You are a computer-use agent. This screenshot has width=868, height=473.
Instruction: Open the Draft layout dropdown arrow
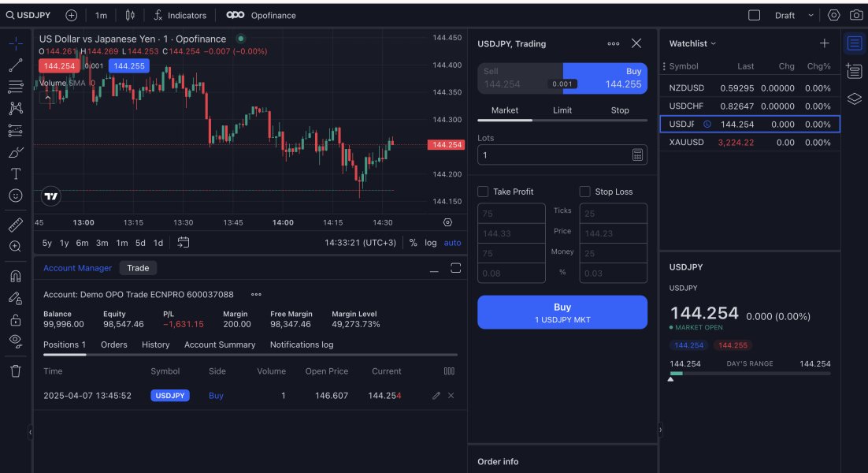pyautogui.click(x=811, y=16)
